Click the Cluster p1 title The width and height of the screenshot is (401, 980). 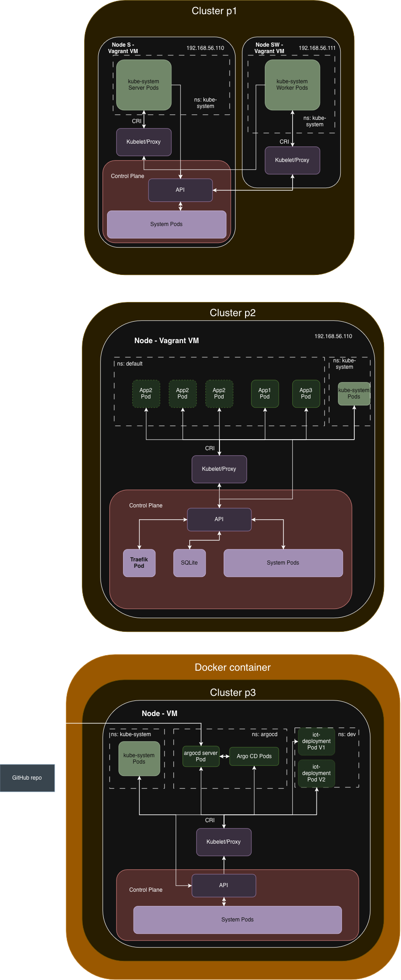tap(214, 11)
